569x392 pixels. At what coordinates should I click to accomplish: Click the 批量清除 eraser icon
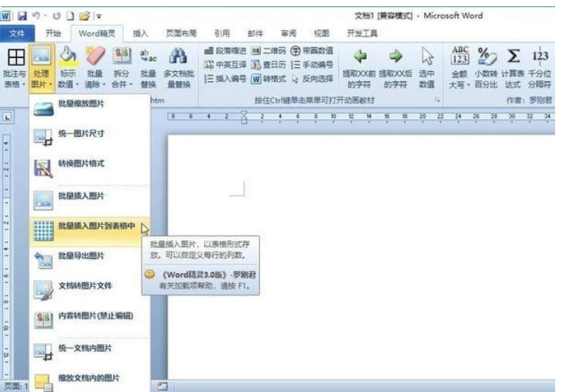coord(94,58)
